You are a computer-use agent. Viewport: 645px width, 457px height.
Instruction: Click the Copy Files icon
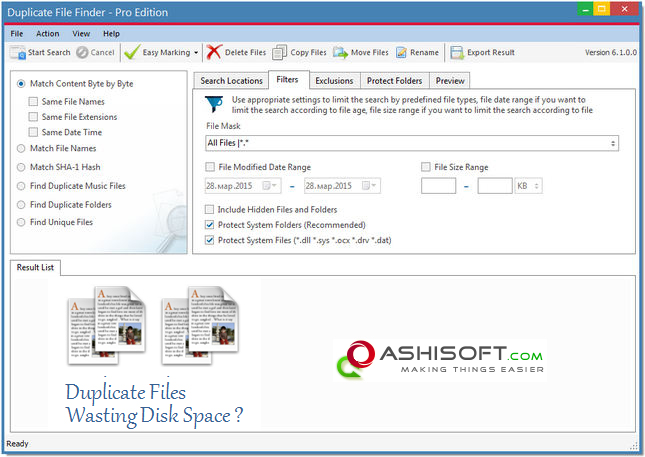280,53
